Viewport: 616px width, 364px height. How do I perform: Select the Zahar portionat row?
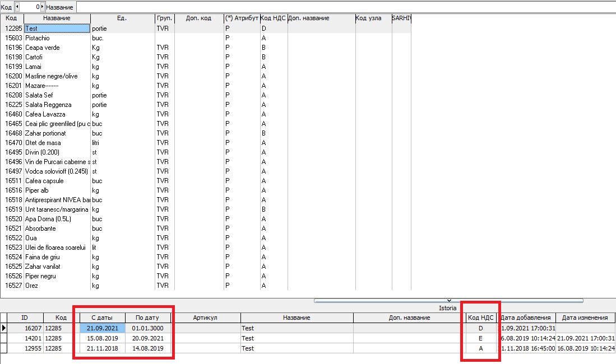click(206, 133)
